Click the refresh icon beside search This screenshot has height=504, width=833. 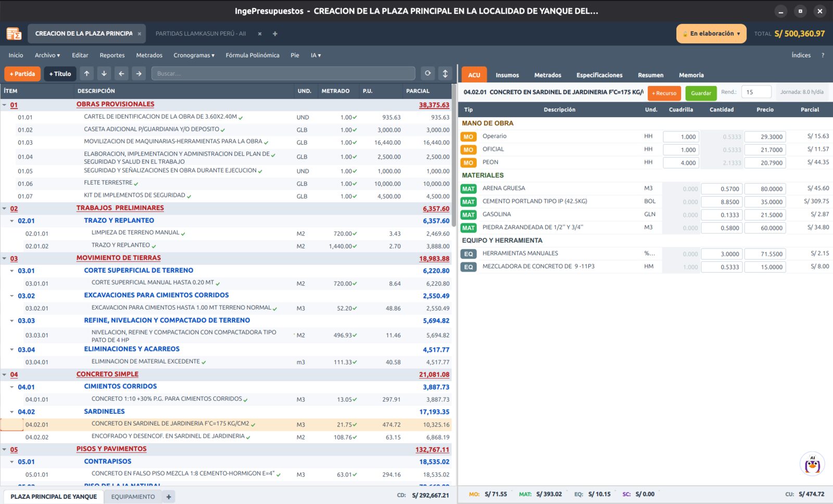coord(427,73)
